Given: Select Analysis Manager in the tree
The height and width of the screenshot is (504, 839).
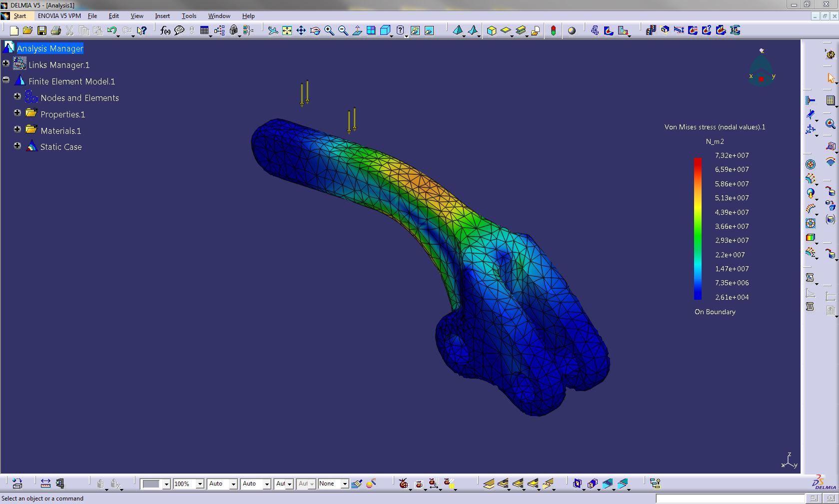Looking at the screenshot, I should [x=50, y=48].
